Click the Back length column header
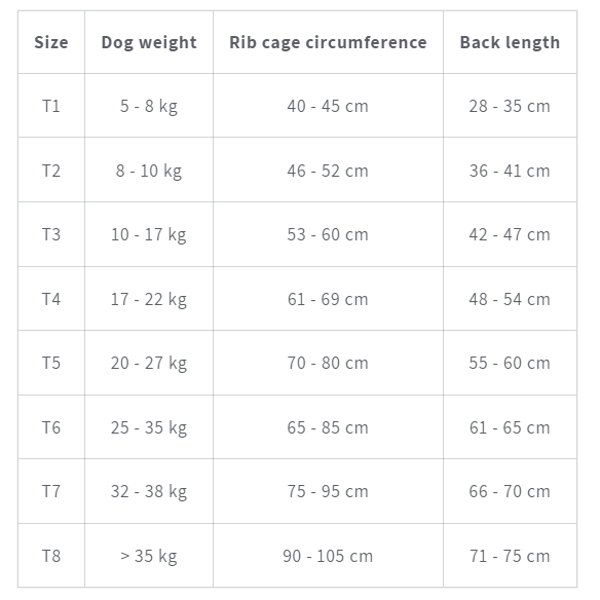Image resolution: width=600 pixels, height=600 pixels. [509, 42]
